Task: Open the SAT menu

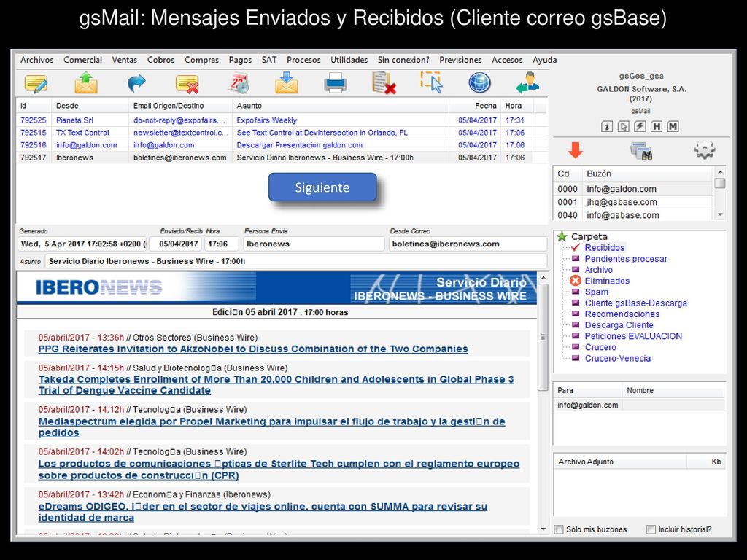Action: tap(269, 60)
